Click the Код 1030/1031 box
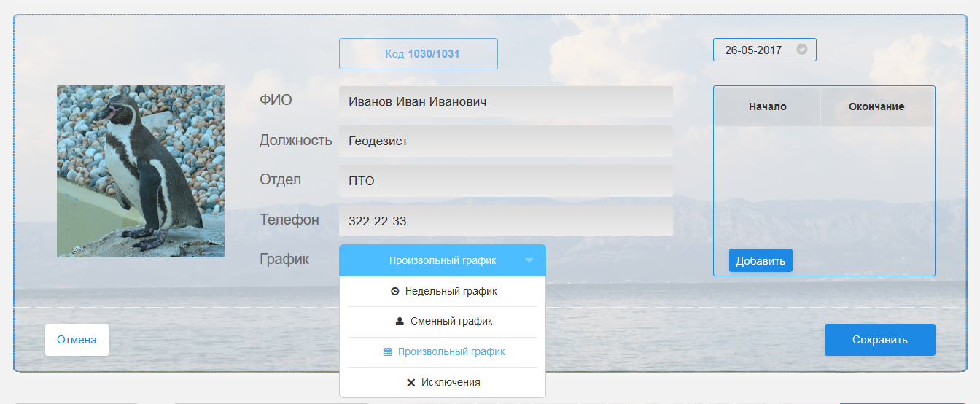The image size is (980, 404). pyautogui.click(x=419, y=53)
